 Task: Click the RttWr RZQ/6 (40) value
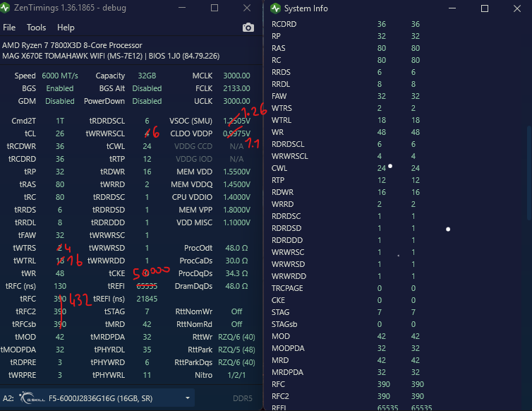(x=236, y=337)
